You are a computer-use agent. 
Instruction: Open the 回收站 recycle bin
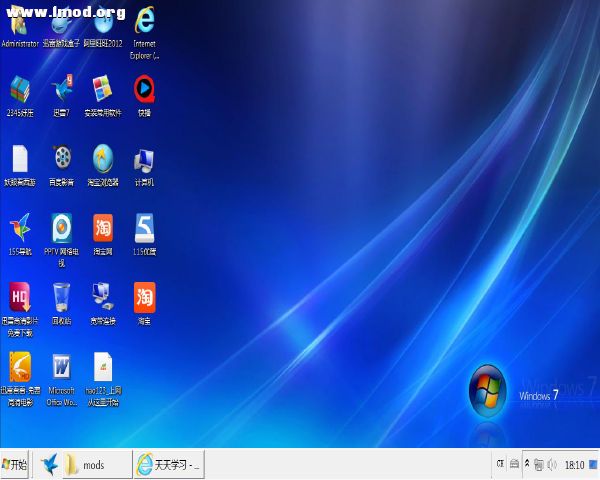coord(62,297)
